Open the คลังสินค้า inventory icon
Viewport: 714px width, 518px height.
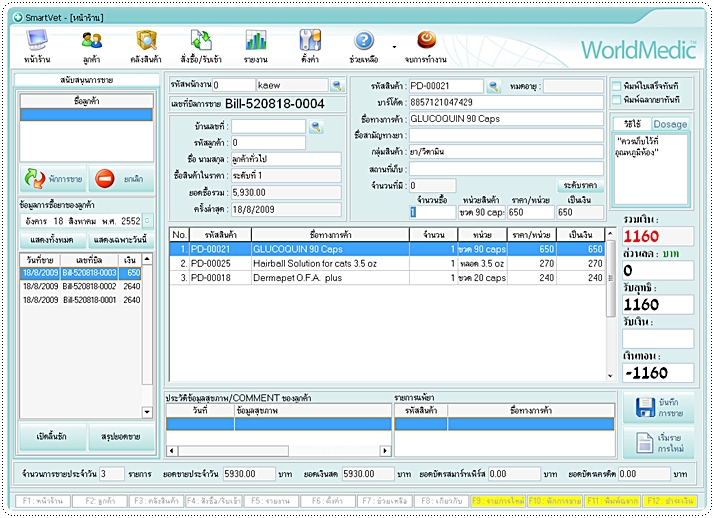point(146,41)
